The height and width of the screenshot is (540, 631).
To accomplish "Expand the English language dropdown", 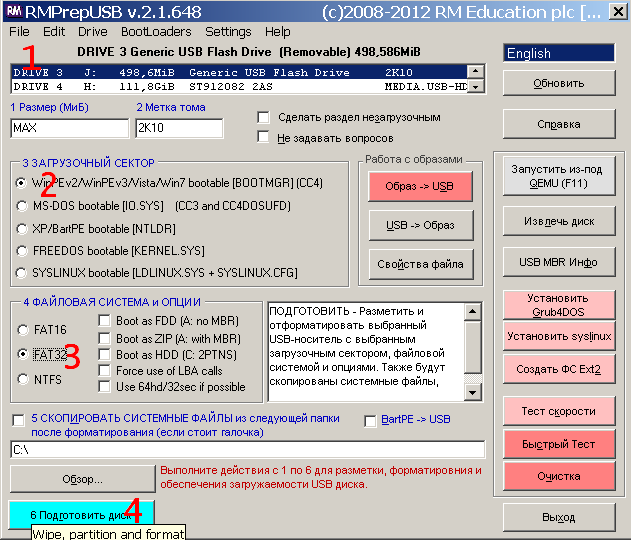I will 559,53.
